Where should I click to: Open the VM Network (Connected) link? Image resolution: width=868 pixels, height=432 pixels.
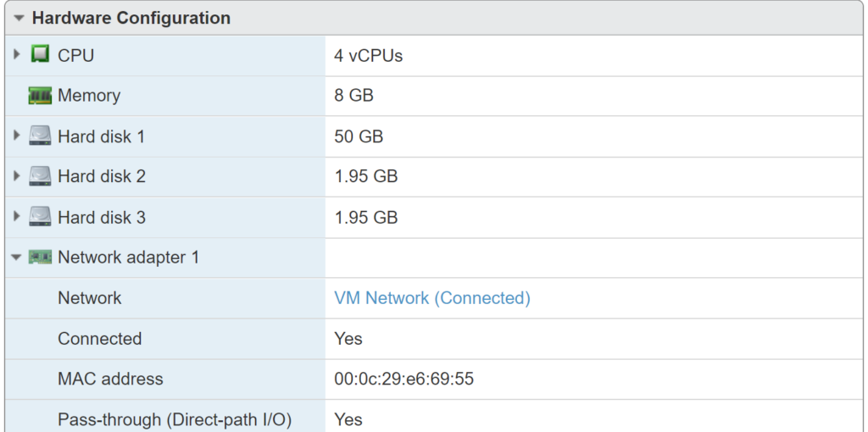(432, 298)
